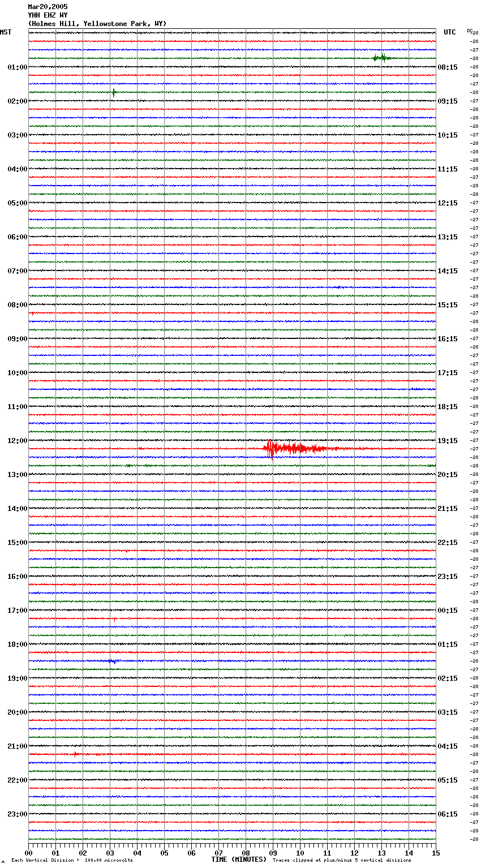The height and width of the screenshot is (868, 481).
Task: Click the "23:15" UTC time label
Action: pos(448,577)
